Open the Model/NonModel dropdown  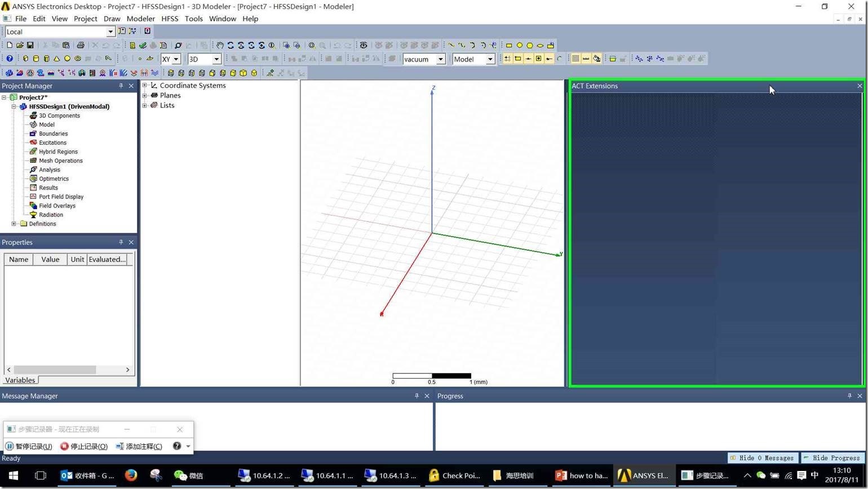(x=490, y=59)
